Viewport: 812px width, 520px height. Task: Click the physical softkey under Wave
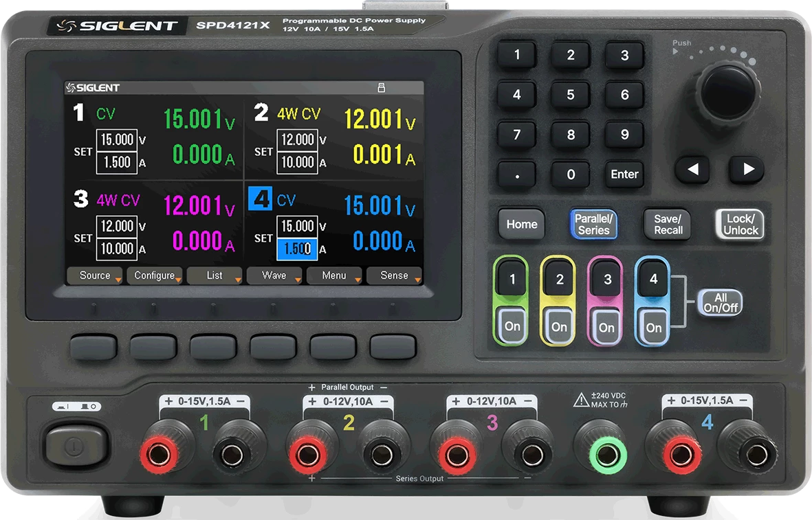pyautogui.click(x=273, y=347)
